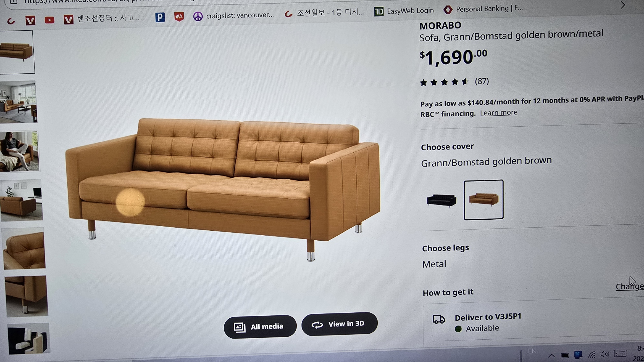Click the blue P bookmark icon
Screen dimensions: 644x362
[160, 17]
